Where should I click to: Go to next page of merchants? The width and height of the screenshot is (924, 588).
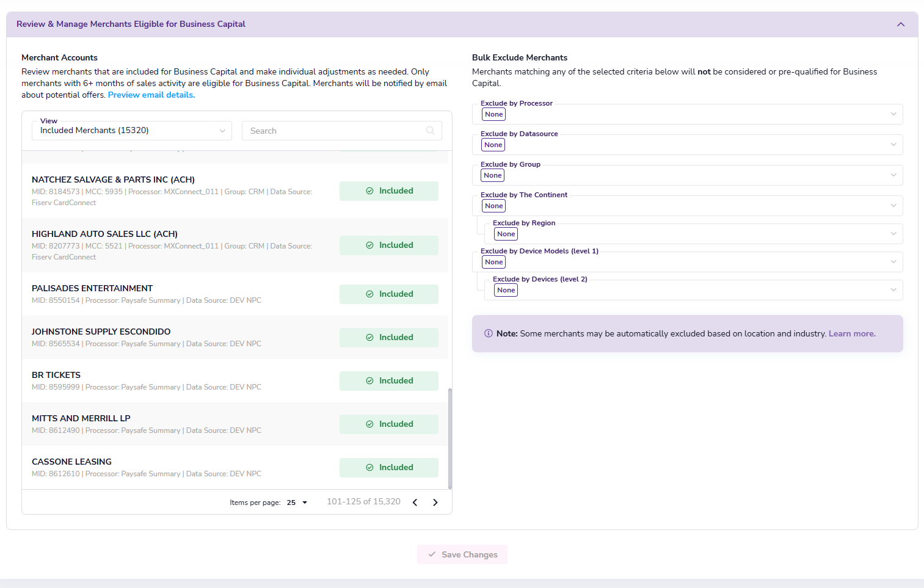435,503
